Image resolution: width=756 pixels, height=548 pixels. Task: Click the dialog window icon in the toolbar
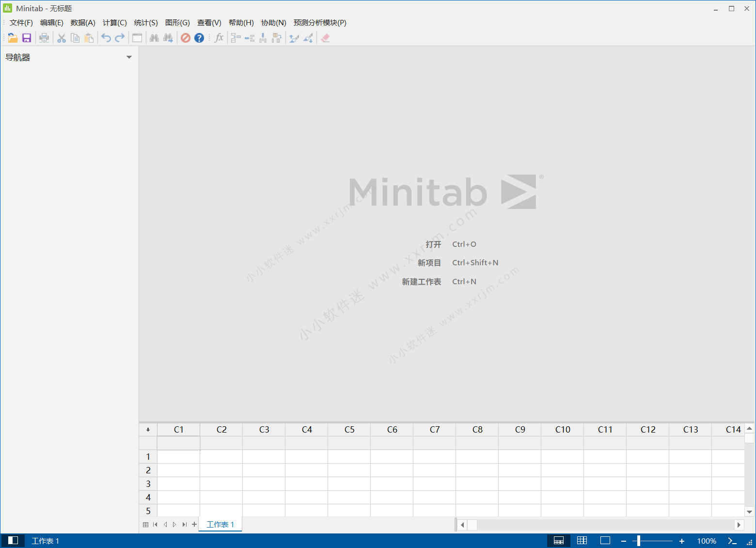(x=137, y=38)
